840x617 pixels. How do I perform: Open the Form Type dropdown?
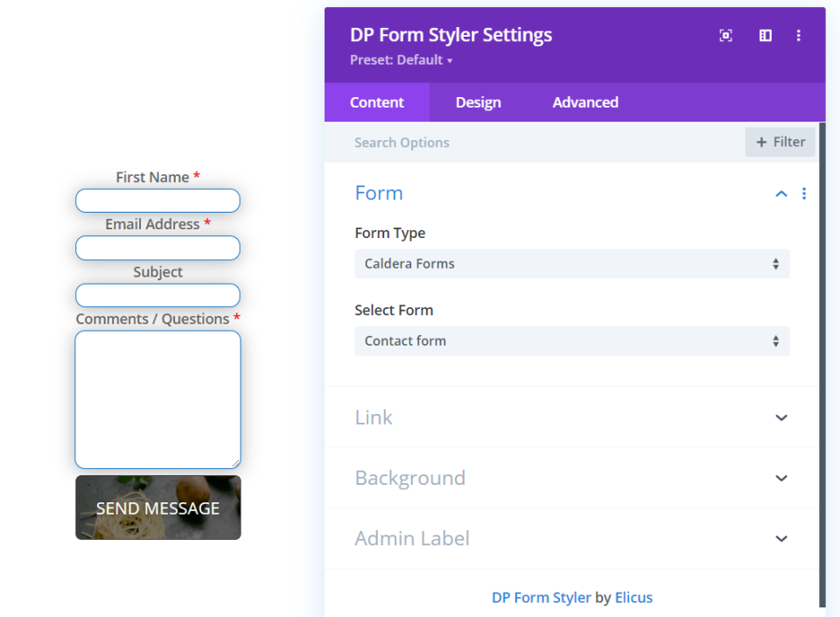point(571,263)
